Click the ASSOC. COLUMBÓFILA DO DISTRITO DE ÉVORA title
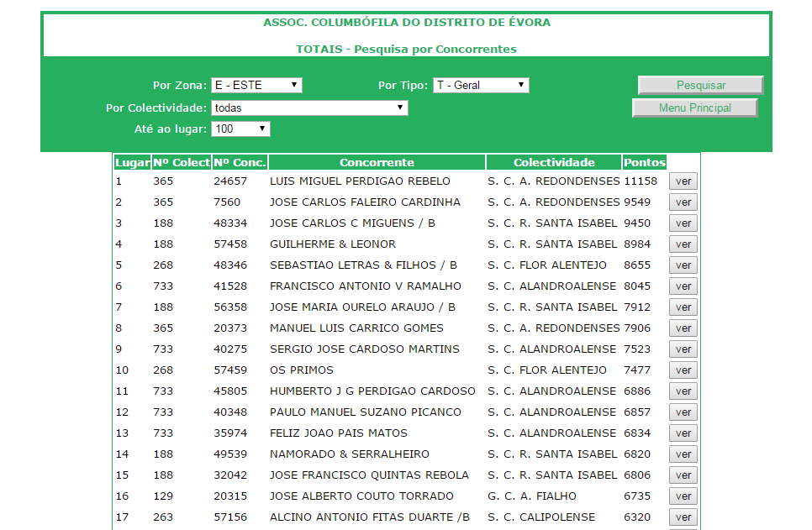812x530 pixels. click(407, 22)
